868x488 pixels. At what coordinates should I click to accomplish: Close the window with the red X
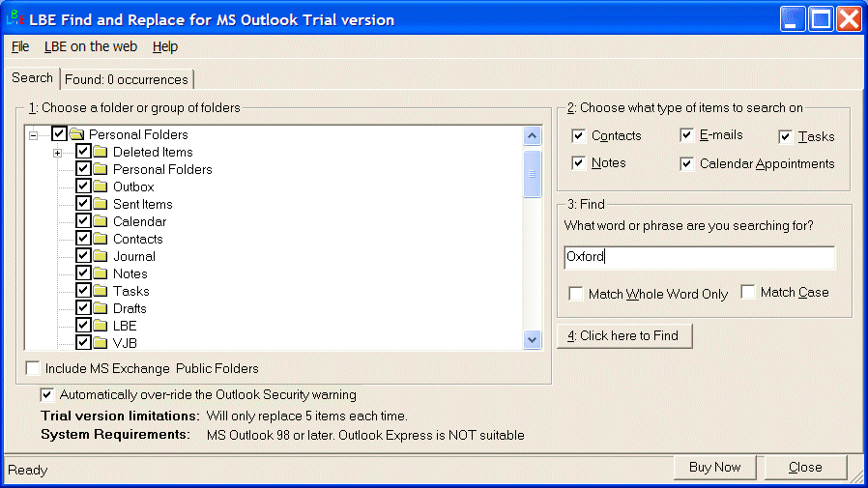tap(850, 19)
